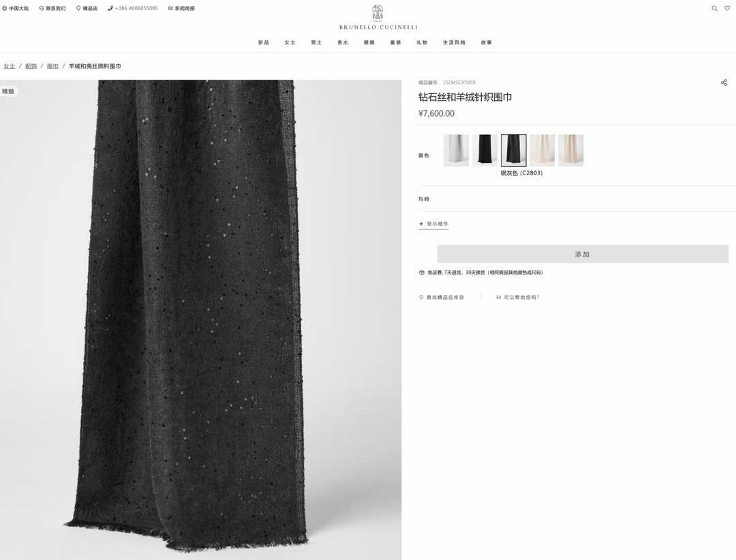Click the 配饰 breadcrumb link
736x560 pixels.
coord(31,66)
